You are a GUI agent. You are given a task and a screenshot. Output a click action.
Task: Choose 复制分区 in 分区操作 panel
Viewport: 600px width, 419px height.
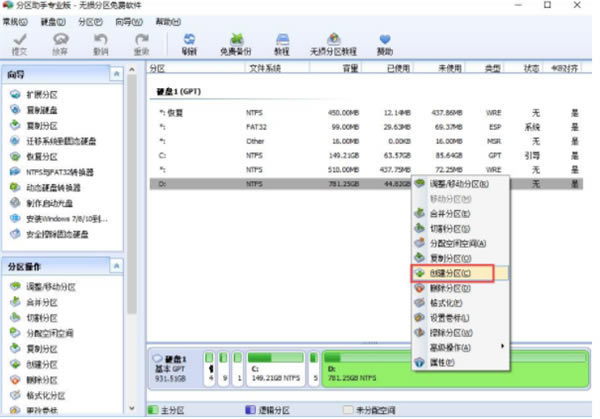[34, 349]
